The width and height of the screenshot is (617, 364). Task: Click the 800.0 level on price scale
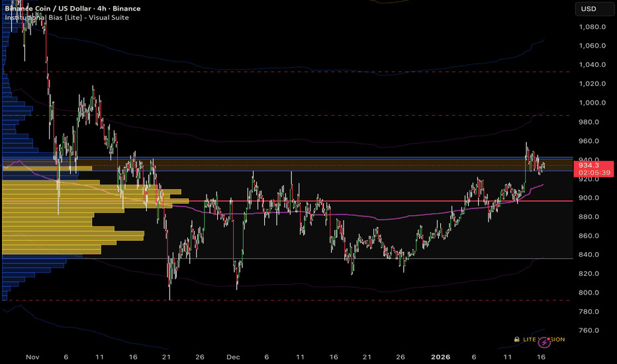pos(589,293)
